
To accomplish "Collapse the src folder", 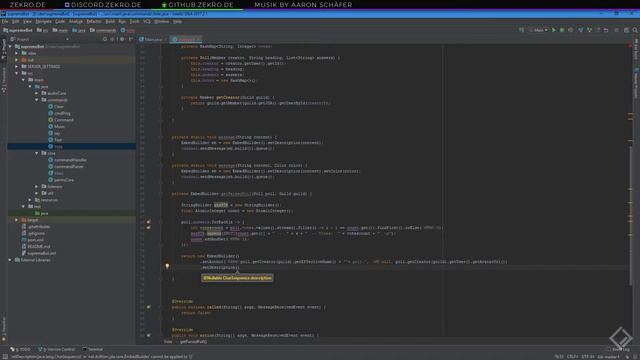I will [17, 73].
